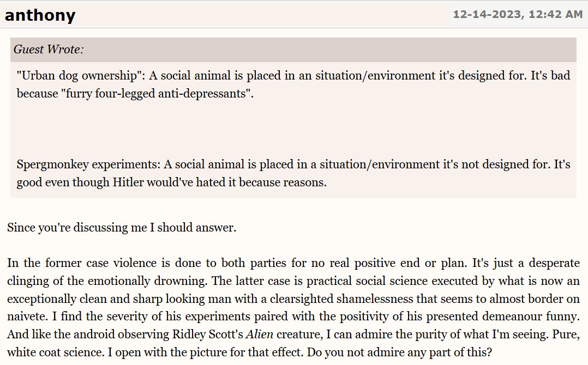Click the post timestamp 12-14-2023, 12:42 AM
588x365 pixels.
click(x=517, y=15)
